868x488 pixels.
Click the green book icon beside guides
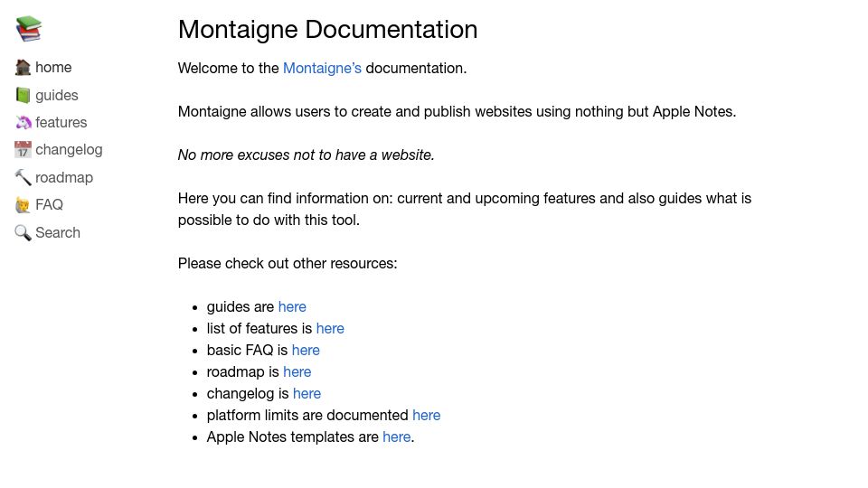pos(23,95)
